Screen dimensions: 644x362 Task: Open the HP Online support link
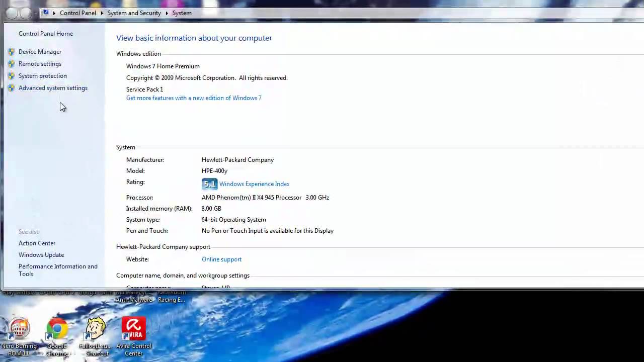click(x=221, y=259)
